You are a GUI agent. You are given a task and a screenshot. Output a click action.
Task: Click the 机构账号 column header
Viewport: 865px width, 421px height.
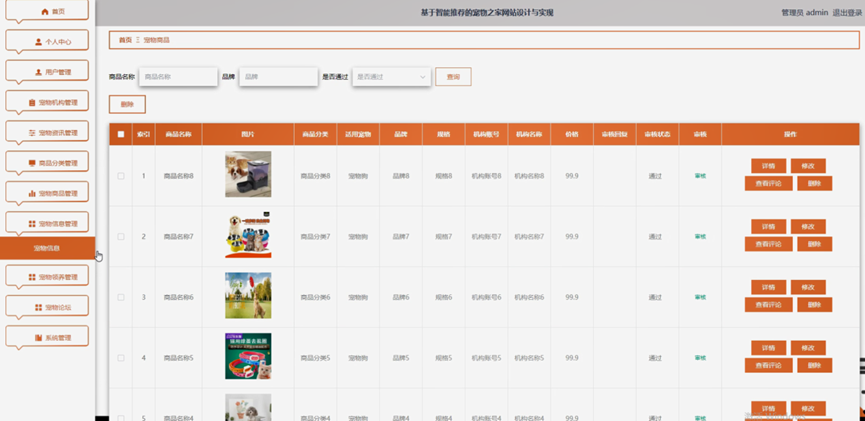pyautogui.click(x=486, y=134)
